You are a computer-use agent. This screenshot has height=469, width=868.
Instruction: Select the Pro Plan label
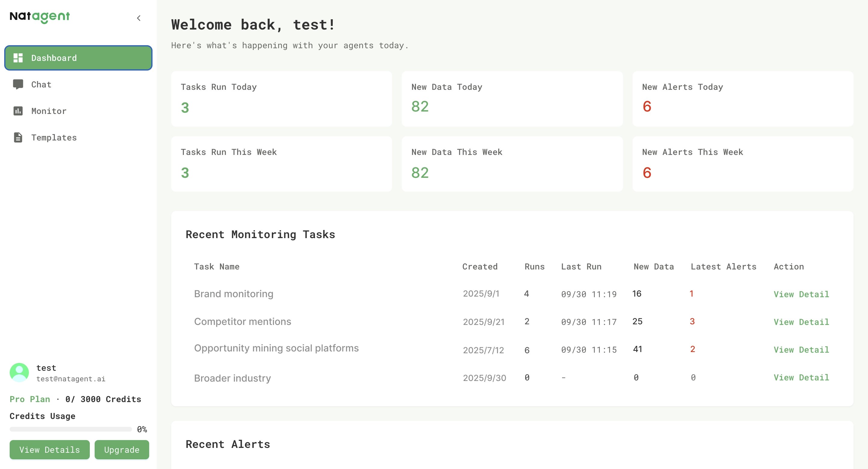point(30,399)
